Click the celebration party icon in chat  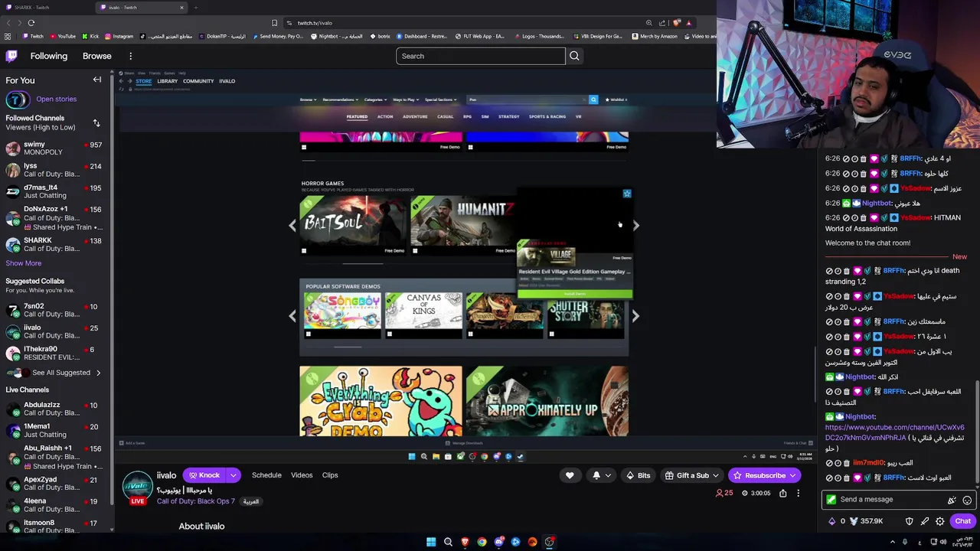click(x=952, y=500)
